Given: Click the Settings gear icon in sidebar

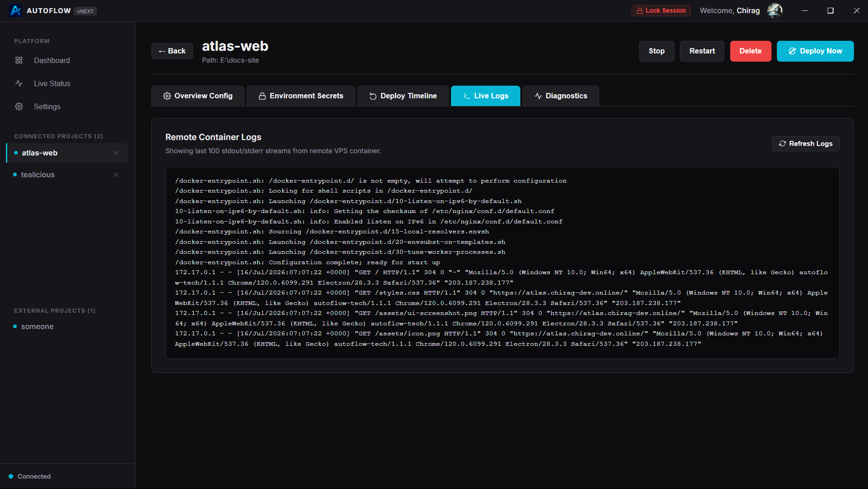Looking at the screenshot, I should tap(19, 107).
